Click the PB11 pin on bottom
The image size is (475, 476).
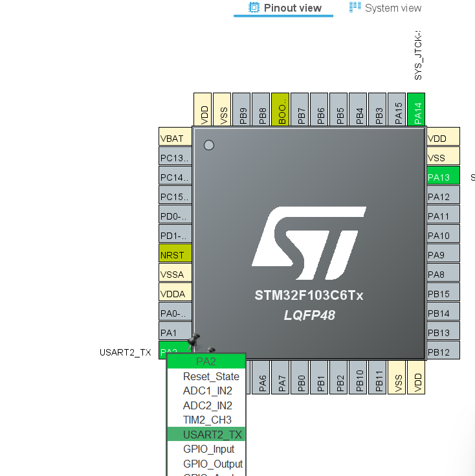coord(377,378)
